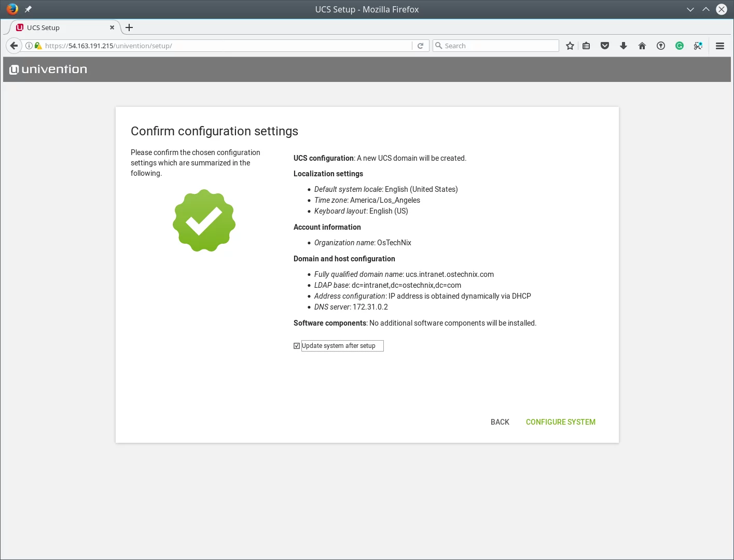Screen dimensions: 734x560
Task: Open downloads arrow icon
Action: tap(624, 46)
